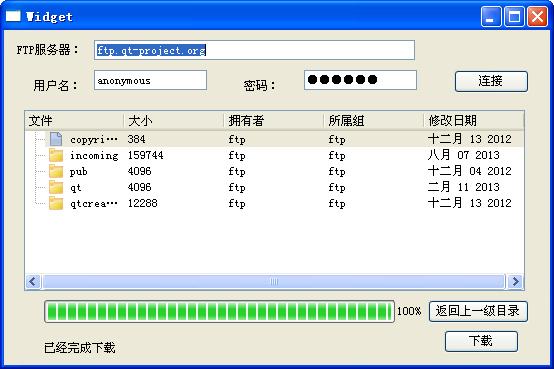Click the date 八月 07 2013
Viewport: 554px width, 369px height.
coord(463,155)
